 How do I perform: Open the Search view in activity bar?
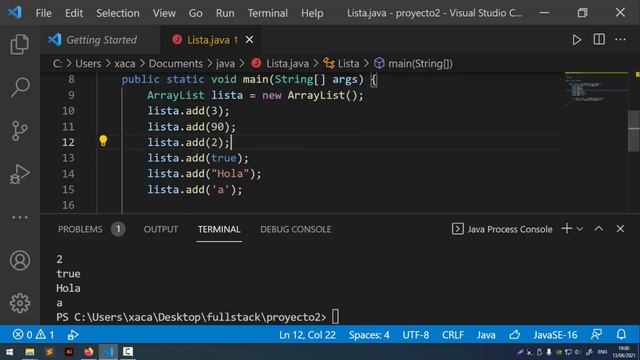20,87
